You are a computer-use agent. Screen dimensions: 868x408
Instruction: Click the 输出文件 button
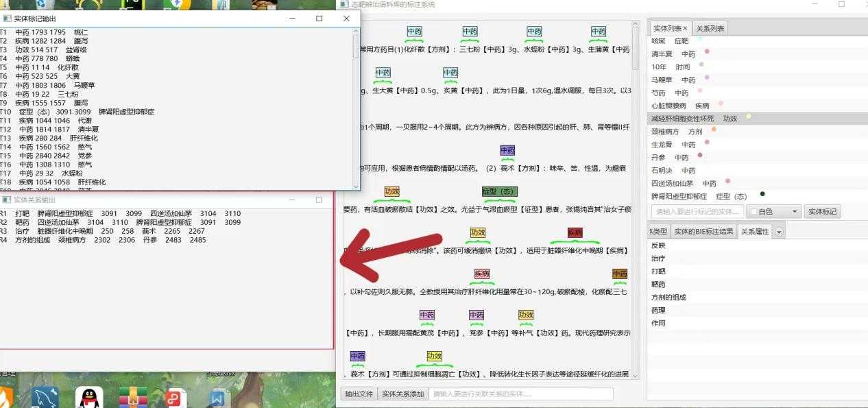(x=359, y=394)
